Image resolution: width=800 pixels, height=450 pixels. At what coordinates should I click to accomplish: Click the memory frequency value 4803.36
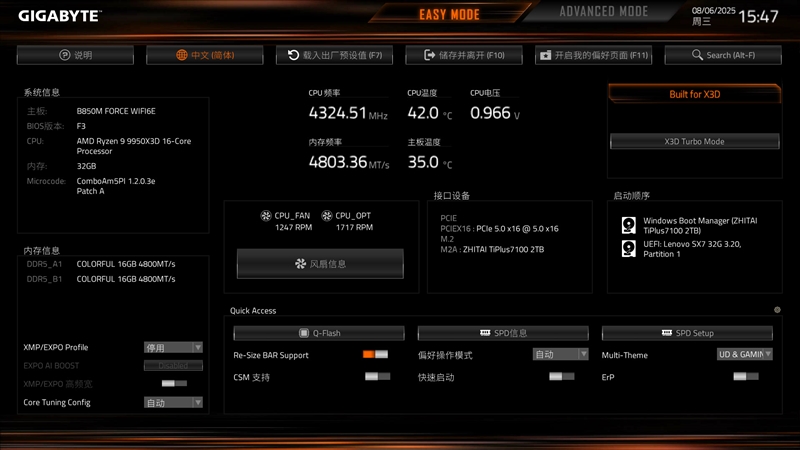tap(338, 162)
